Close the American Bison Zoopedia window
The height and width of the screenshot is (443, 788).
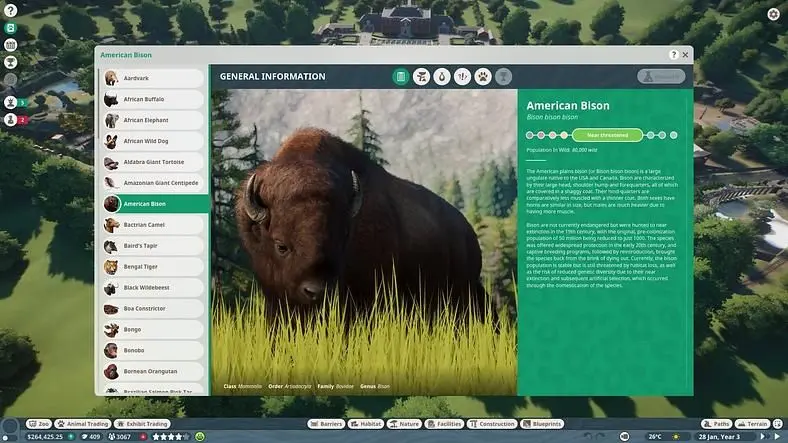tap(685, 55)
